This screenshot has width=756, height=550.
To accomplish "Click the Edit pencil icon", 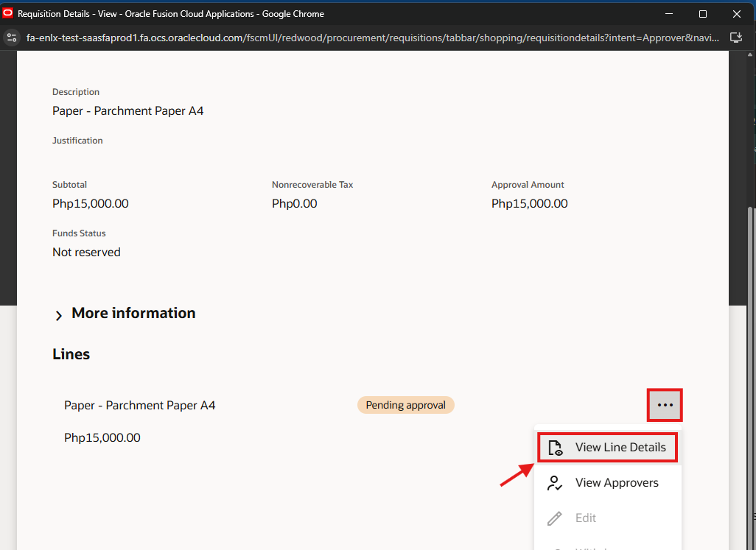I will pos(554,518).
